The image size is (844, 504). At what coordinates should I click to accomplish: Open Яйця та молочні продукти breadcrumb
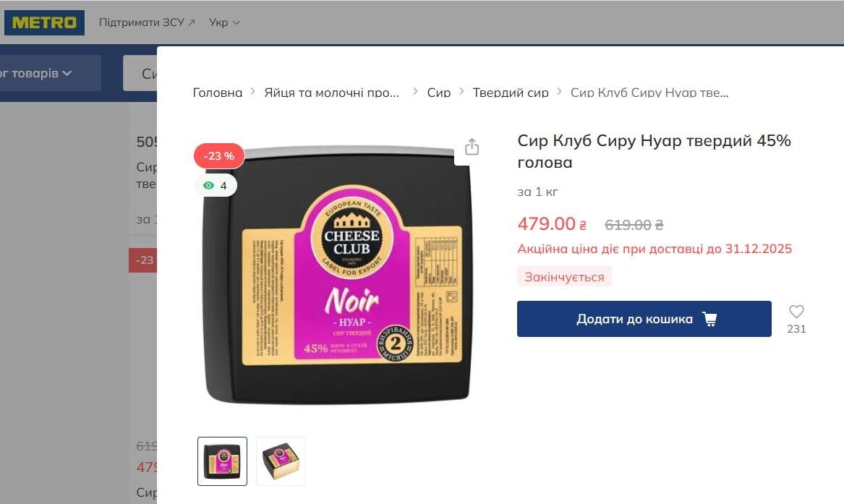click(x=331, y=93)
